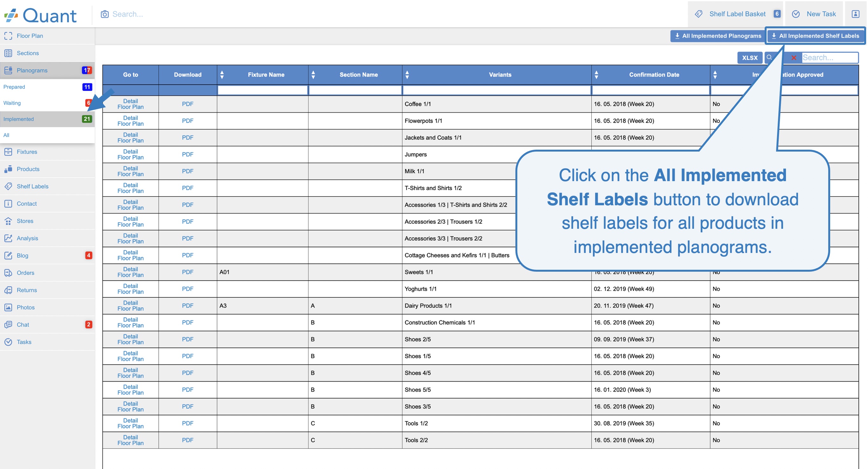Click the Analysis chart icon
868x469 pixels.
(8, 238)
